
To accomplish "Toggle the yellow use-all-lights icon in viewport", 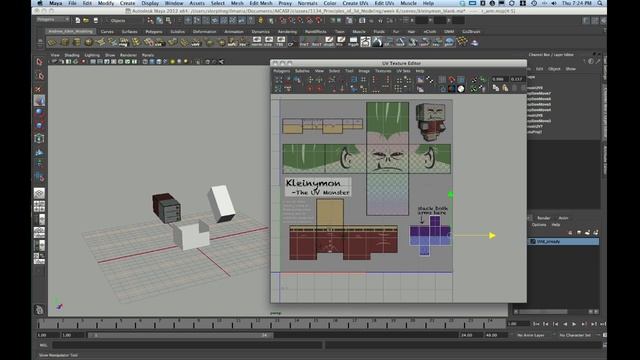I will coord(173,62).
